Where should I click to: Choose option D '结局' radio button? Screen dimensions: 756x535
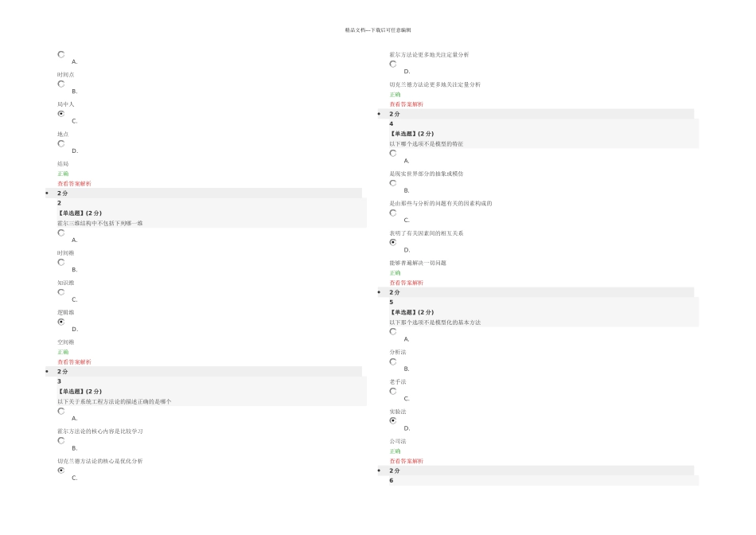(x=61, y=144)
